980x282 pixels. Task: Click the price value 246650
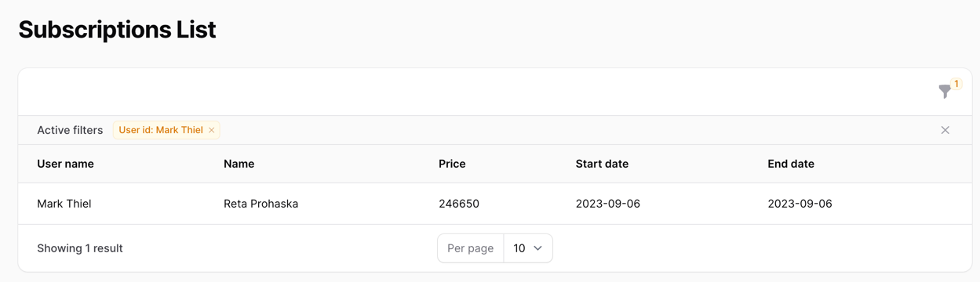click(459, 204)
